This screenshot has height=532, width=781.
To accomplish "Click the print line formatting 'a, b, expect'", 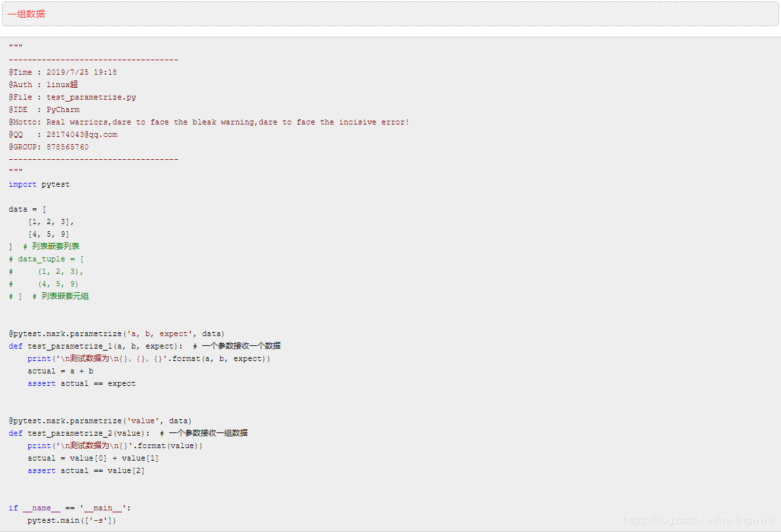I will click(x=149, y=358).
